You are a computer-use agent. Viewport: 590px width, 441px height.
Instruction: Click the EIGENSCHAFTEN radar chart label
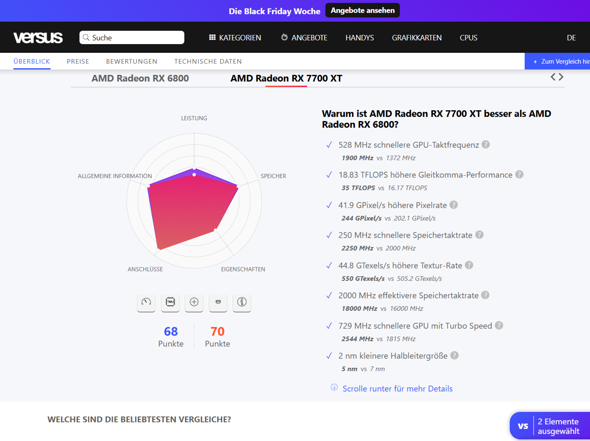243,269
